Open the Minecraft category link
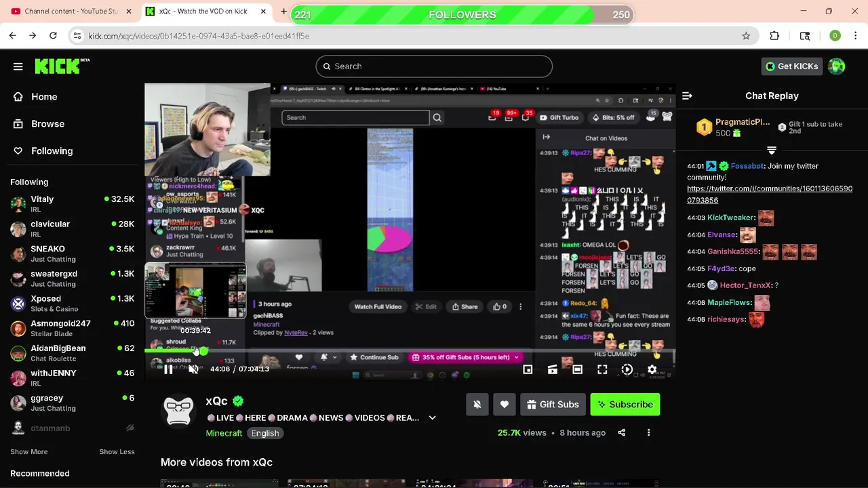Viewport: 868px width, 488px height. [224, 433]
